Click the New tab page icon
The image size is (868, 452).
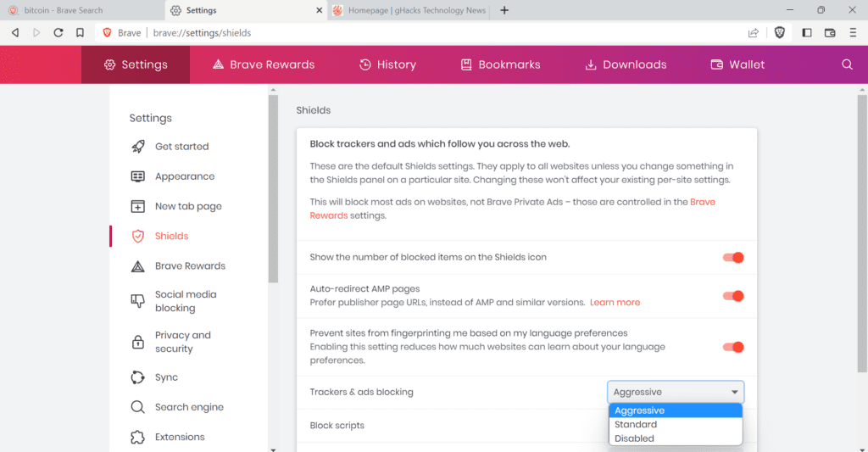tap(138, 206)
